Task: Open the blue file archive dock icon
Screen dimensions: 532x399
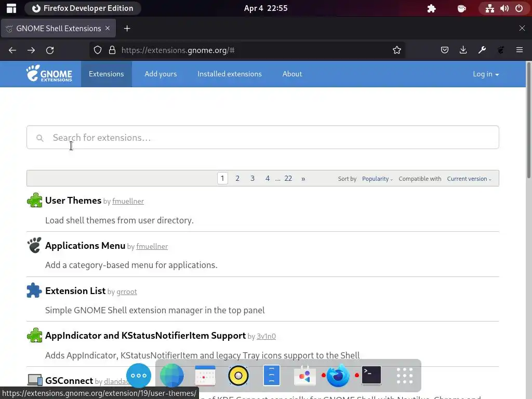Action: click(x=271, y=376)
